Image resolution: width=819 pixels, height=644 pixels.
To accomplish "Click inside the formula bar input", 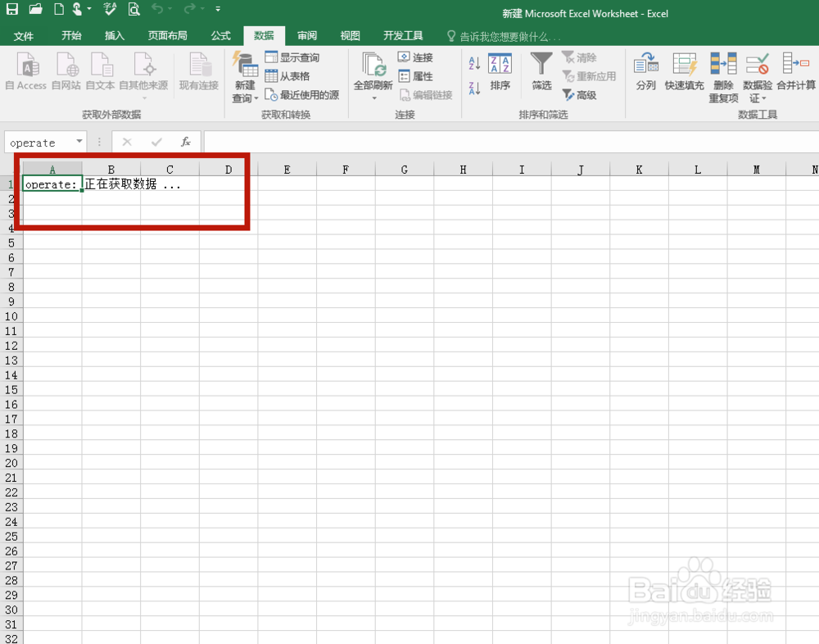I will click(x=511, y=142).
